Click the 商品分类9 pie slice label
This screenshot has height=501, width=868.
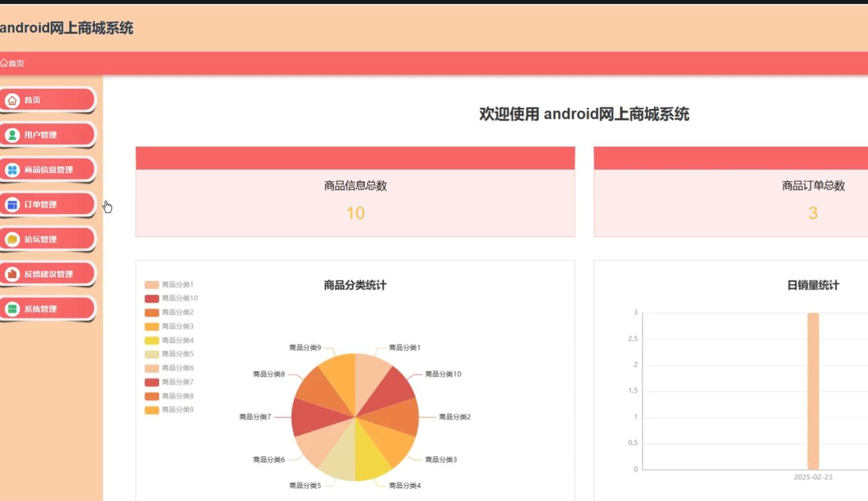pyautogui.click(x=305, y=348)
